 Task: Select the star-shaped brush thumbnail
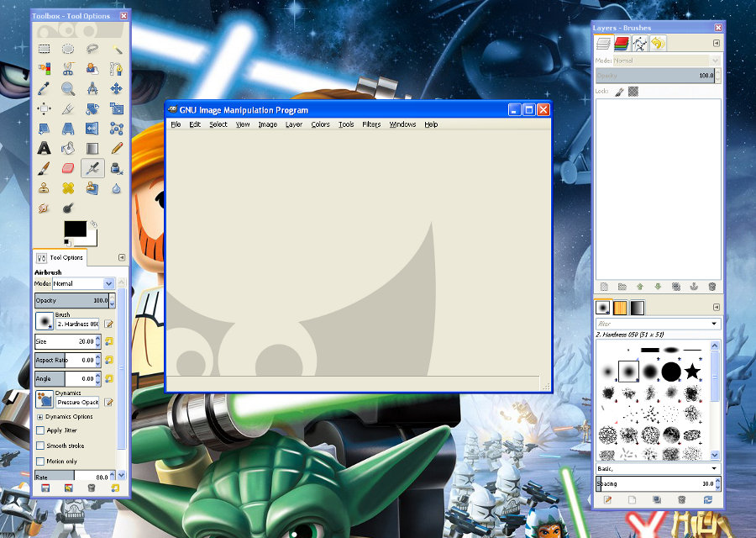pyautogui.click(x=692, y=371)
